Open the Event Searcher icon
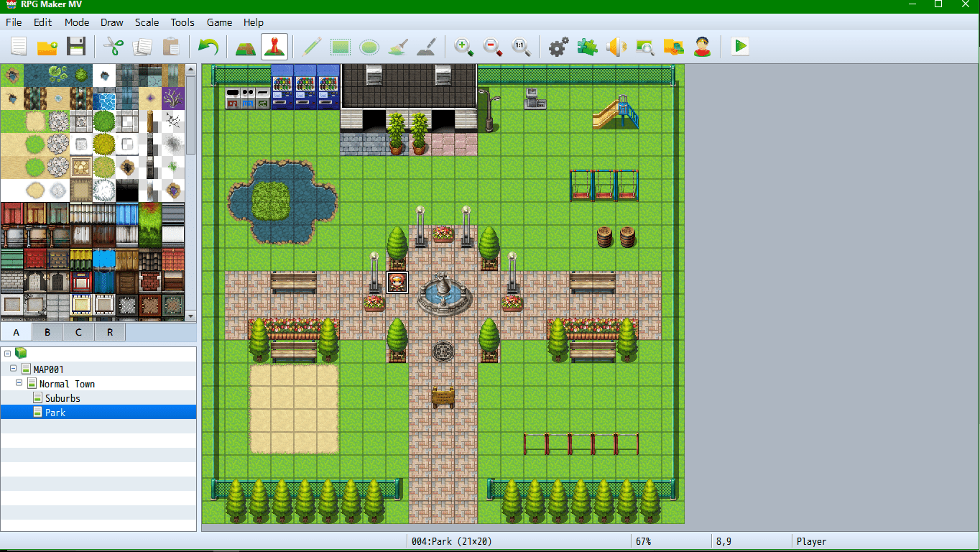This screenshot has height=552, width=980. [x=645, y=47]
